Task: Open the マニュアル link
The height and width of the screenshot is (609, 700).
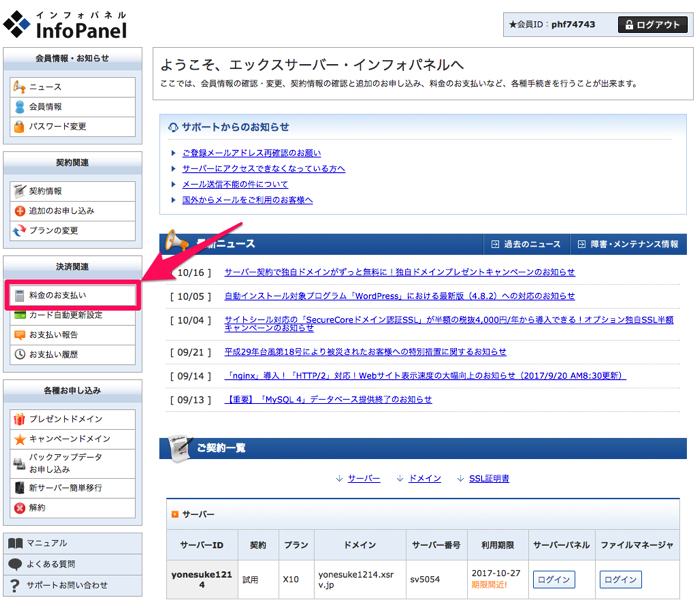Action: [x=73, y=543]
